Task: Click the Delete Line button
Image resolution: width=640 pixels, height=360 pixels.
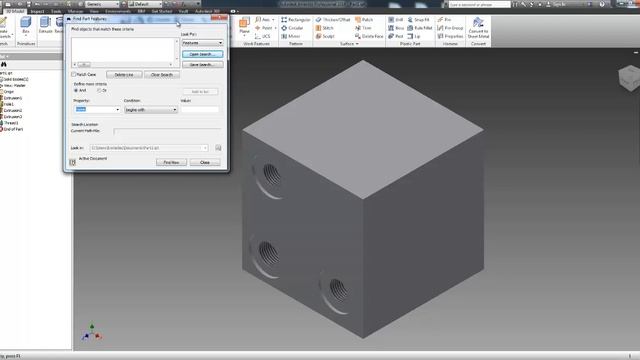Action: 124,75
